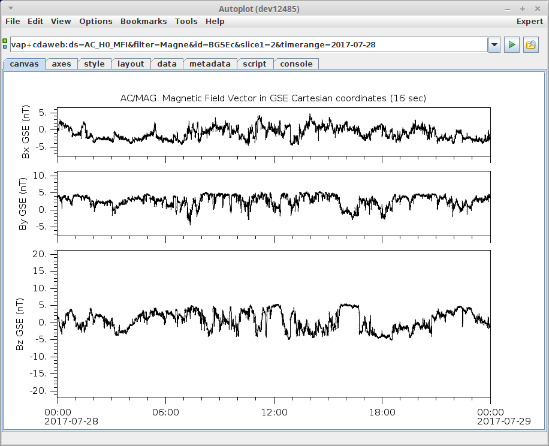Minimize the Autoplot window

(508, 9)
